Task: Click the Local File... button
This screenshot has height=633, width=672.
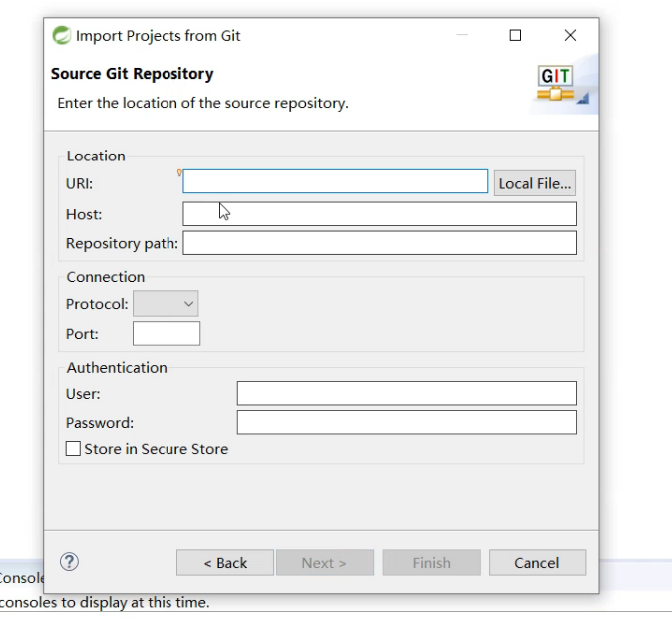Action: point(534,183)
